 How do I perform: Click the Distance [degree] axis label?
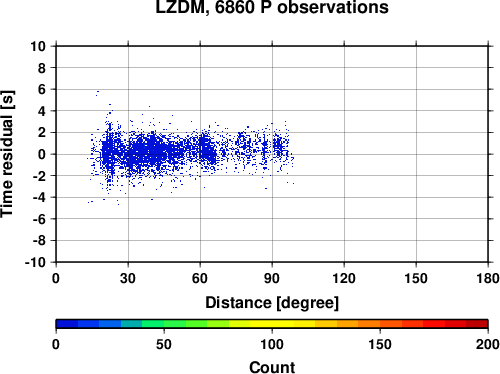[272, 303]
